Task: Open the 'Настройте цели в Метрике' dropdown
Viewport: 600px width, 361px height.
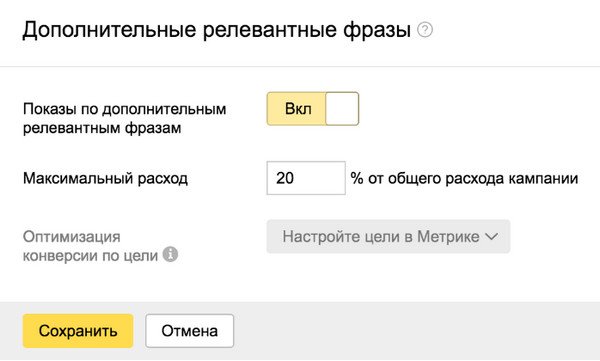Action: coord(388,236)
